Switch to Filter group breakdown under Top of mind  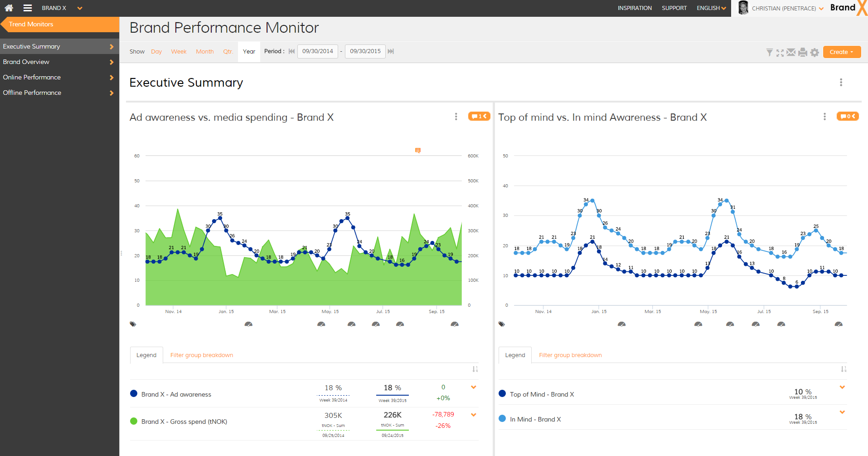(x=570, y=355)
